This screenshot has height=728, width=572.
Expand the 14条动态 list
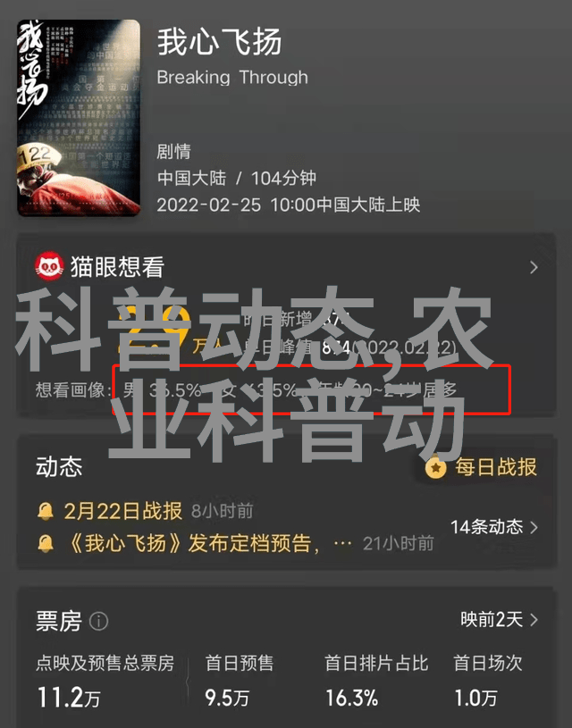pos(494,527)
